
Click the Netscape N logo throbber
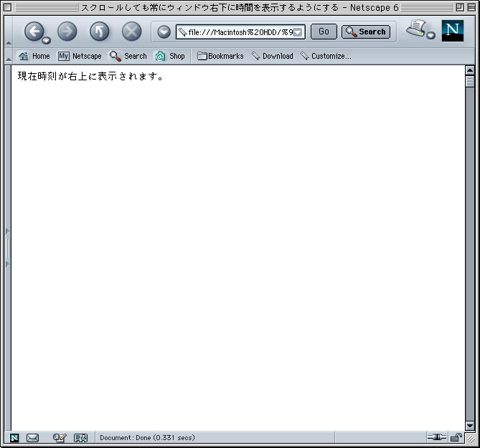(x=453, y=31)
